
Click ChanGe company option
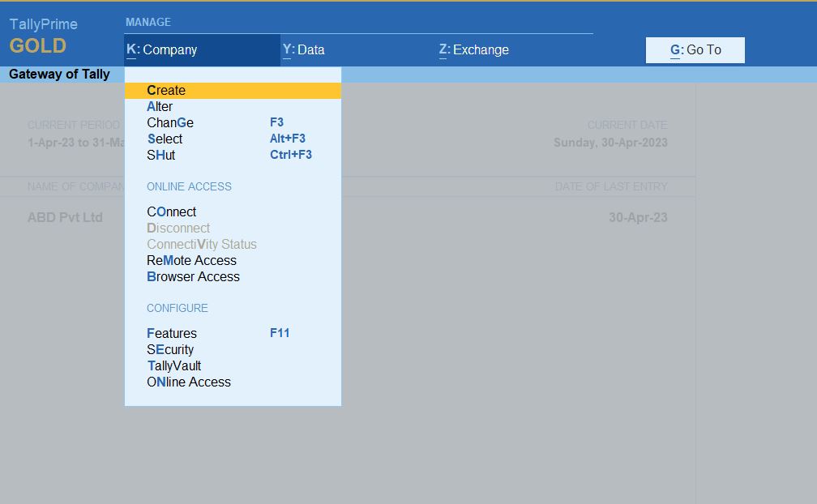pyautogui.click(x=170, y=123)
